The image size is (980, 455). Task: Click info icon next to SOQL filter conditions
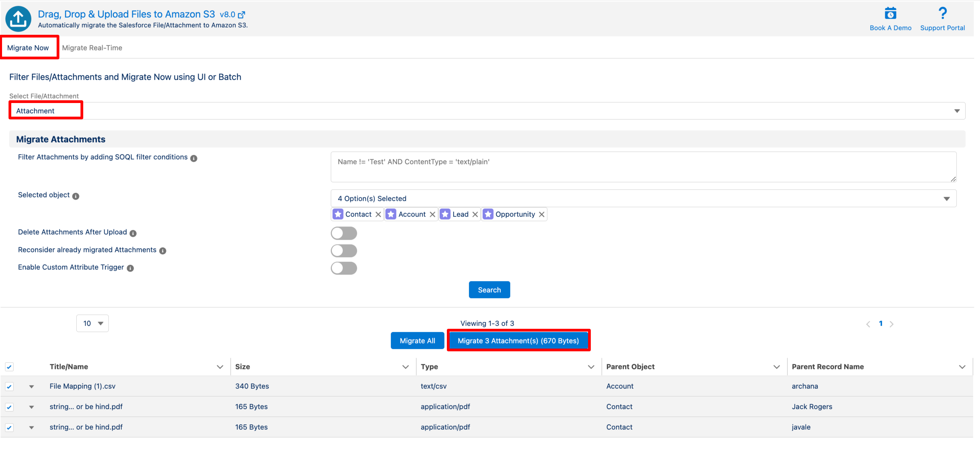[x=194, y=158]
